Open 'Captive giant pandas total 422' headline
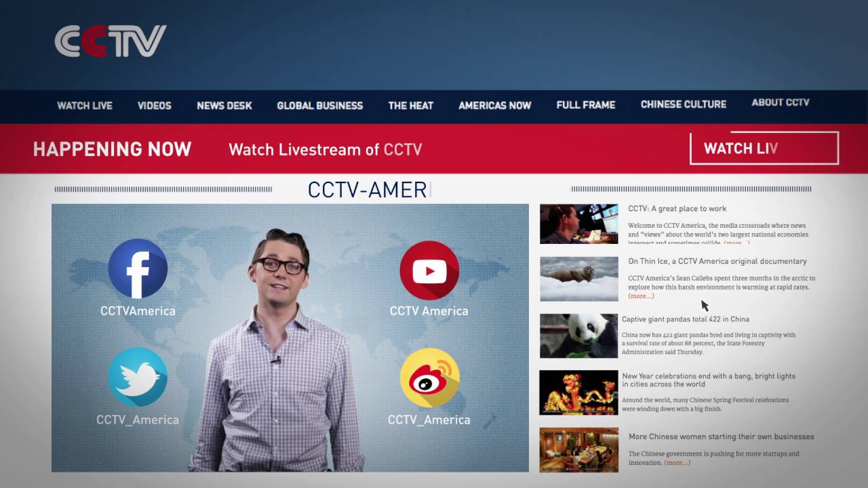The width and height of the screenshot is (868, 488). [686, 319]
